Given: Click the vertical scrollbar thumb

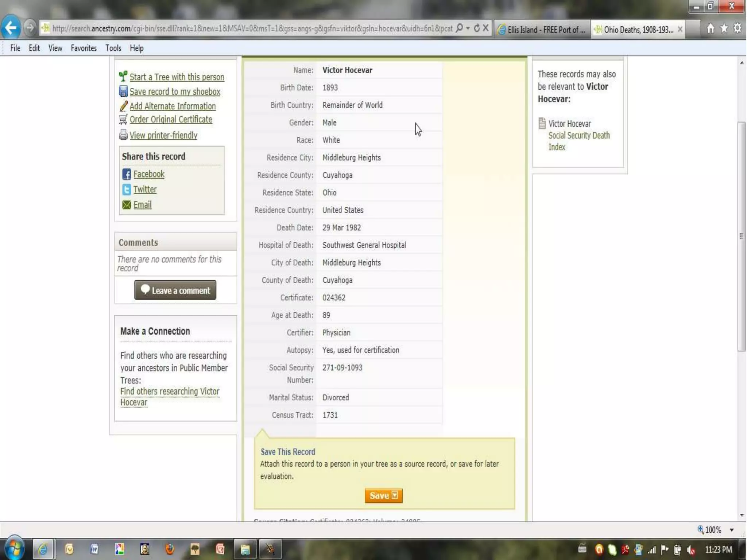Looking at the screenshot, I should coord(741,236).
